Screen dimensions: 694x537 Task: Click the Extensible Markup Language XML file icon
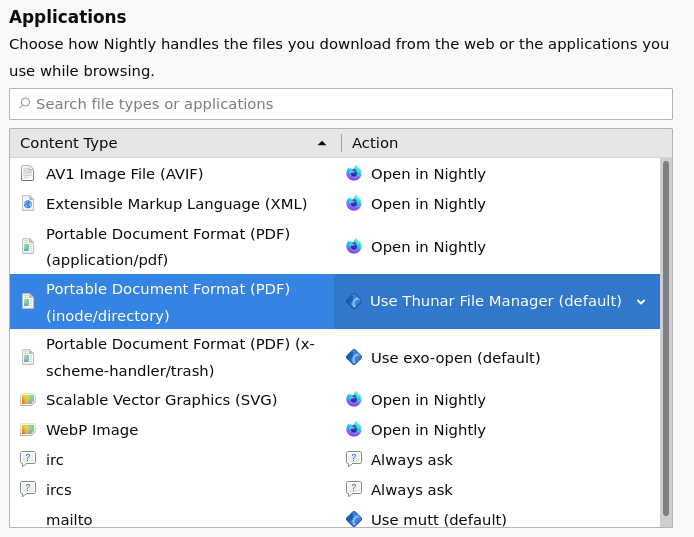coord(27,204)
